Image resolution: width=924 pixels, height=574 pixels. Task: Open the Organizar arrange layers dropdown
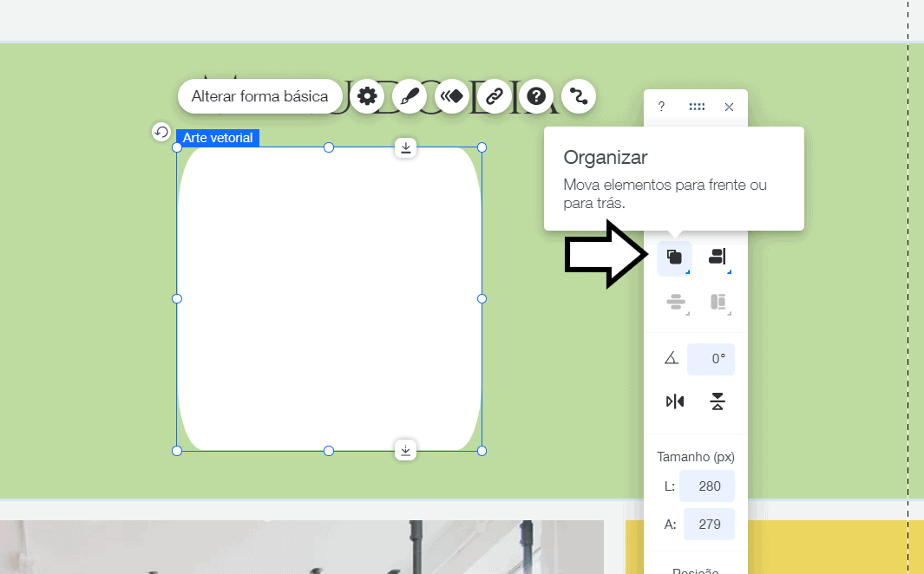point(675,258)
